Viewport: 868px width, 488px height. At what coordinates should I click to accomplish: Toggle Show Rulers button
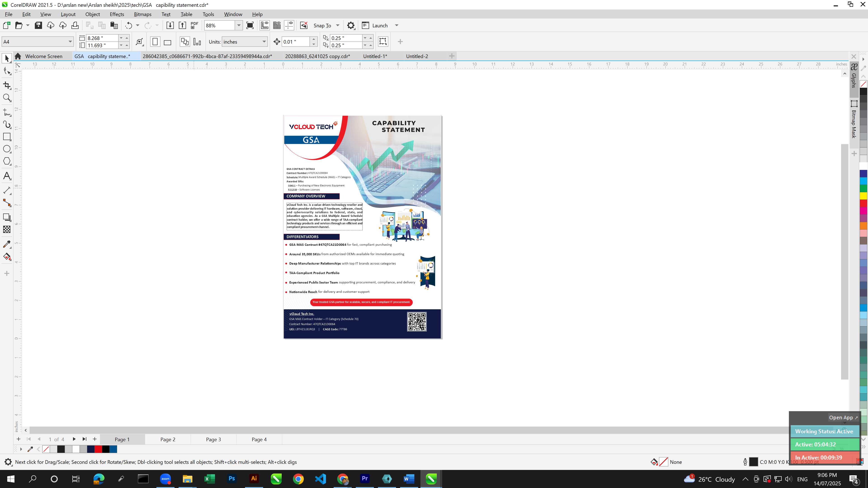click(264, 25)
